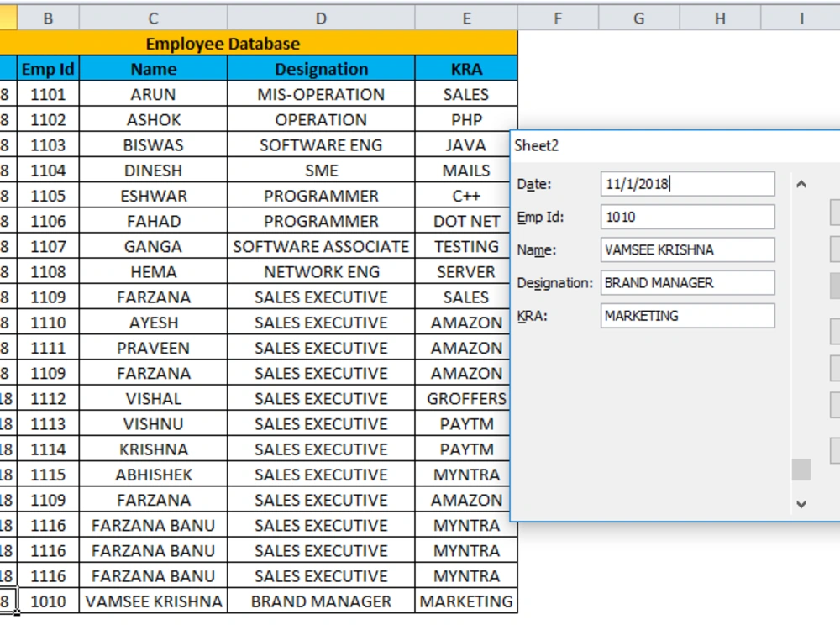The image size is (840, 630).
Task: Select cell with Emp Id 1101
Action: coord(48,94)
